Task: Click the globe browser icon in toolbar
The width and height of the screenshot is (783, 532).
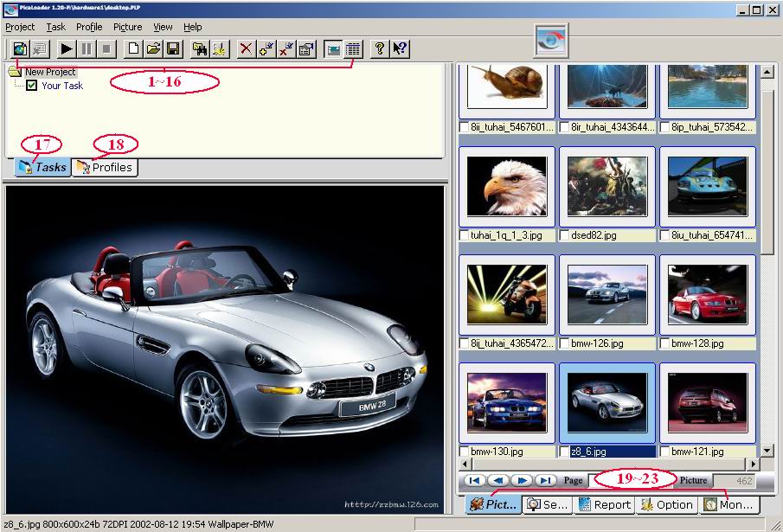Action: (18, 49)
